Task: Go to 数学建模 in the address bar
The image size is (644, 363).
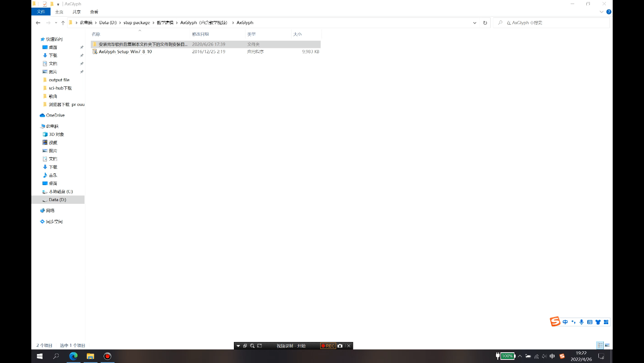Action: [165, 22]
